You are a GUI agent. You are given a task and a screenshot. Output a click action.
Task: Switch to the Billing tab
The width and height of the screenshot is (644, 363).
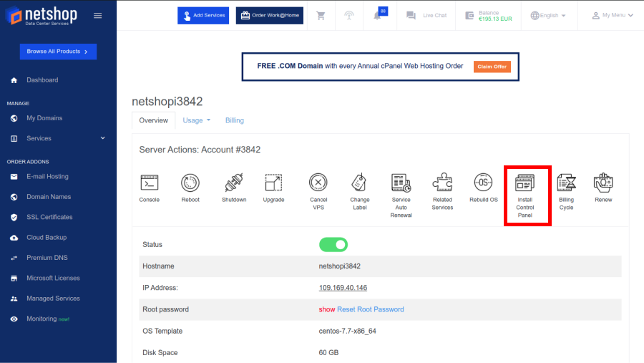click(235, 120)
